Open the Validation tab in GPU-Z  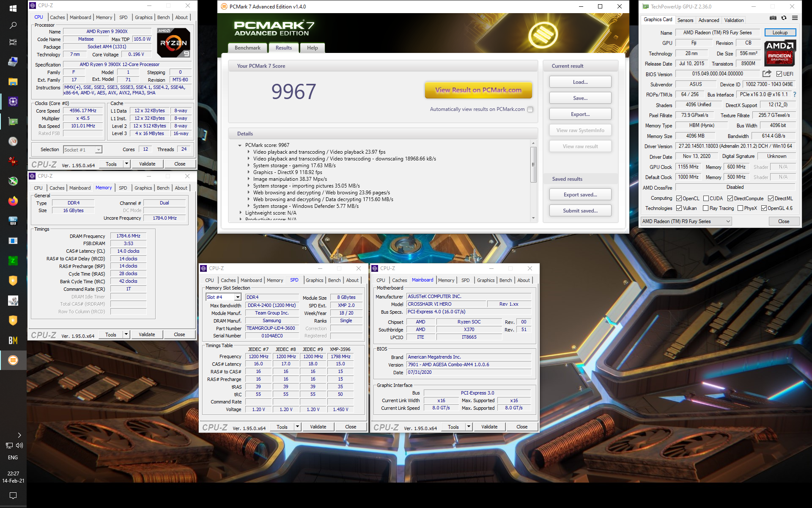coord(734,20)
